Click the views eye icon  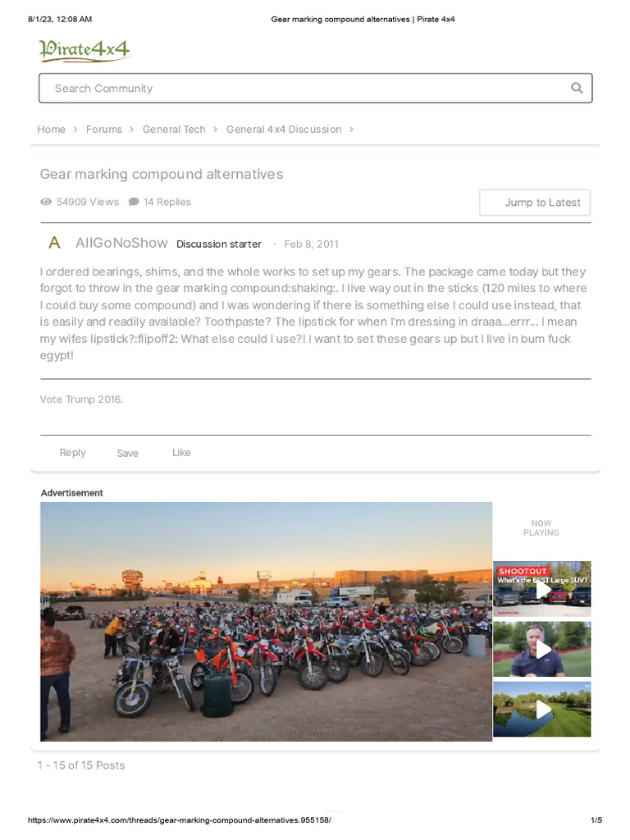46,202
